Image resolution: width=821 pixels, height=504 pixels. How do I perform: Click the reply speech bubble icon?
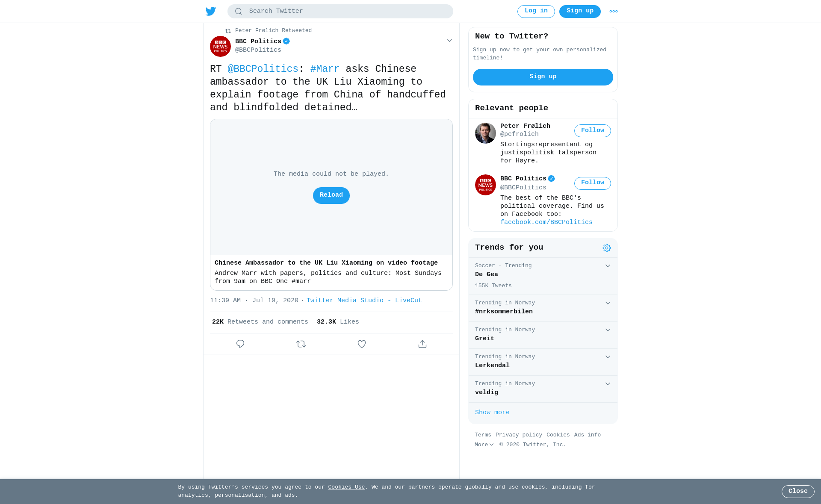[240, 344]
